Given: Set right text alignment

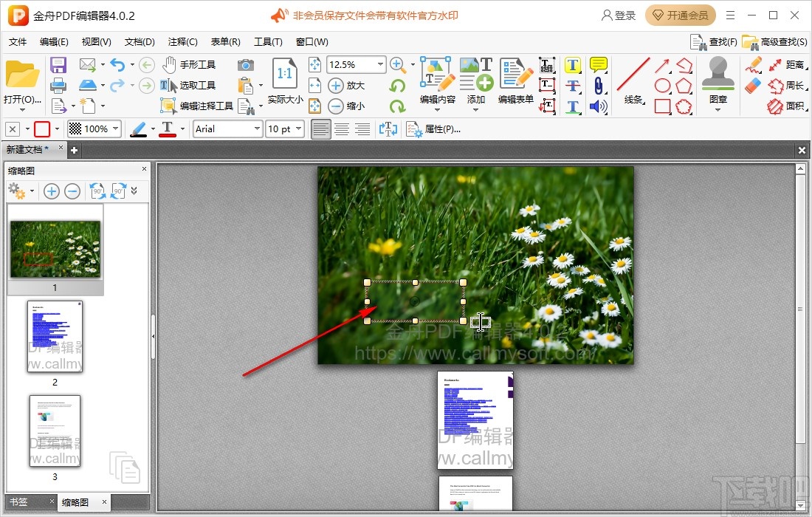Looking at the screenshot, I should 362,129.
